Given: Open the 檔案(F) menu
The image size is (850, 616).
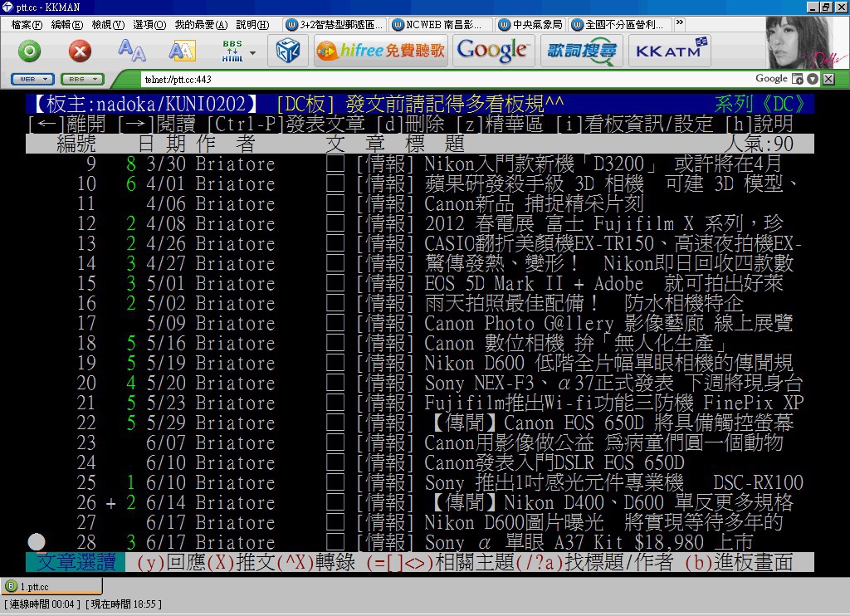Looking at the screenshot, I should pos(27,25).
